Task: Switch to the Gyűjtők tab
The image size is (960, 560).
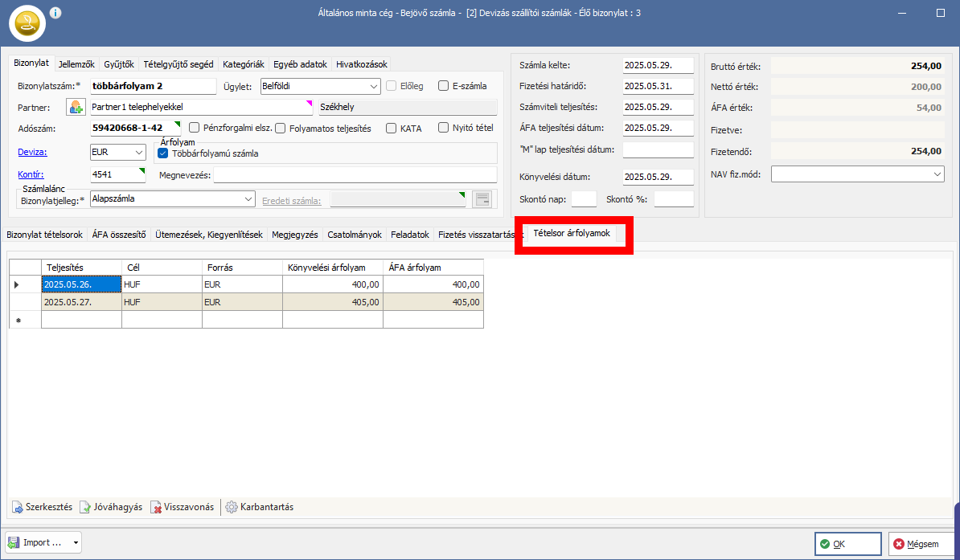Action: click(x=119, y=64)
